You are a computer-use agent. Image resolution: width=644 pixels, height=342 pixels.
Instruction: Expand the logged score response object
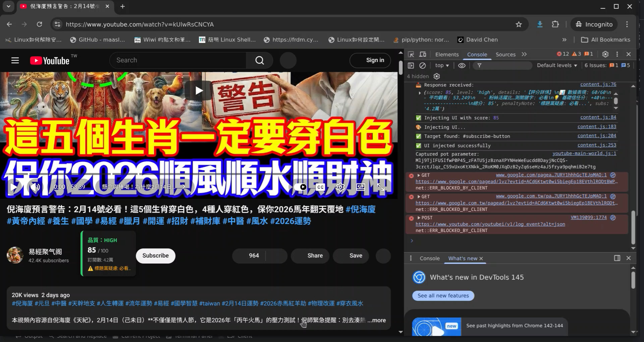[420, 93]
